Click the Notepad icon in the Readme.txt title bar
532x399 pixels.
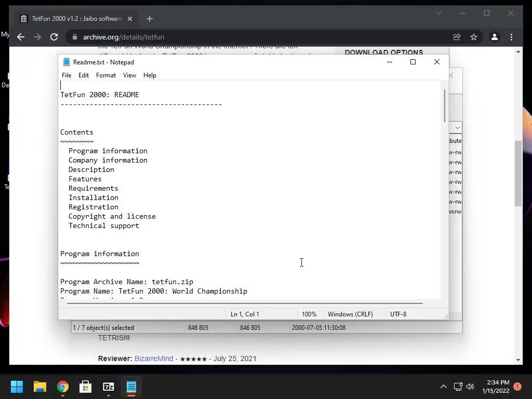[x=66, y=62]
